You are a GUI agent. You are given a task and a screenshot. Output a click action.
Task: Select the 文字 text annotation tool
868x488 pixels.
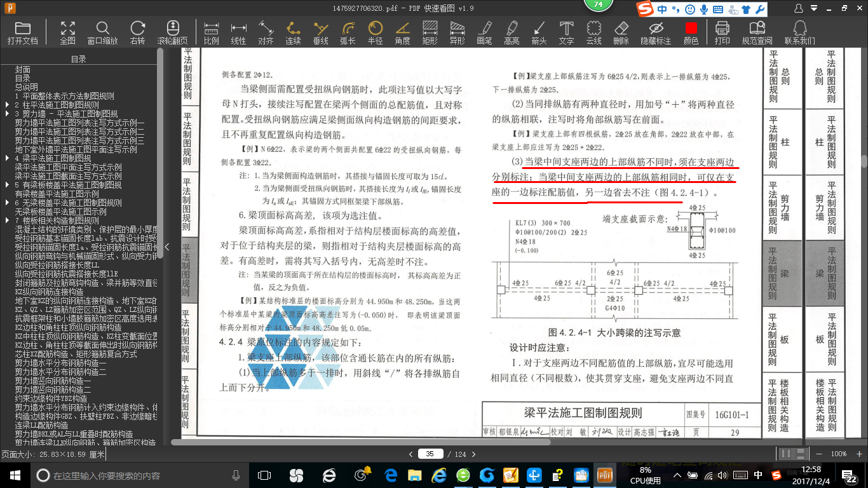tap(566, 32)
